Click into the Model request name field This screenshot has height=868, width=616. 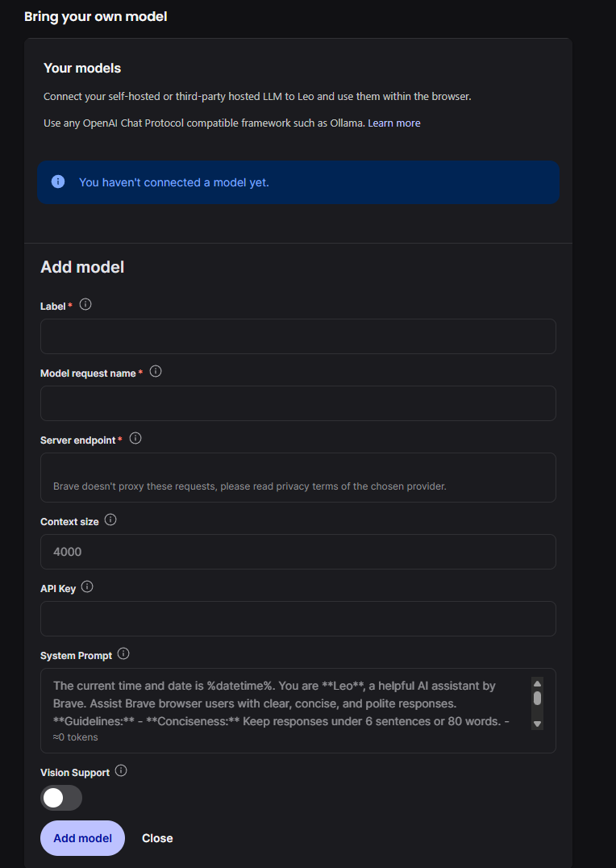(298, 403)
